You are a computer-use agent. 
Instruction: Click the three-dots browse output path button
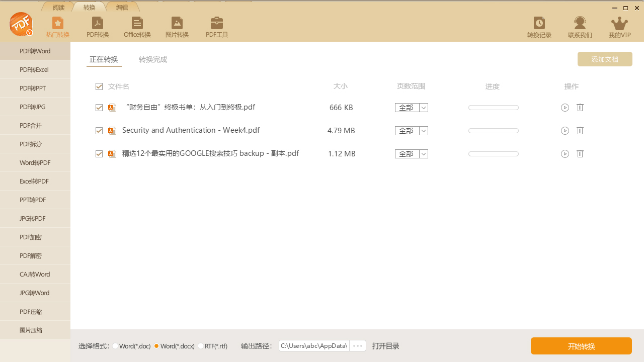(x=358, y=346)
